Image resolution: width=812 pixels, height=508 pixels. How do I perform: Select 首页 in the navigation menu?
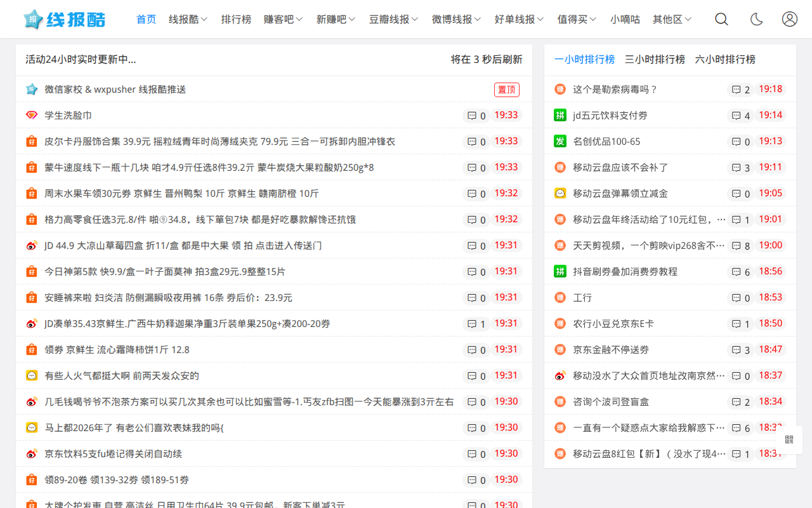point(146,19)
